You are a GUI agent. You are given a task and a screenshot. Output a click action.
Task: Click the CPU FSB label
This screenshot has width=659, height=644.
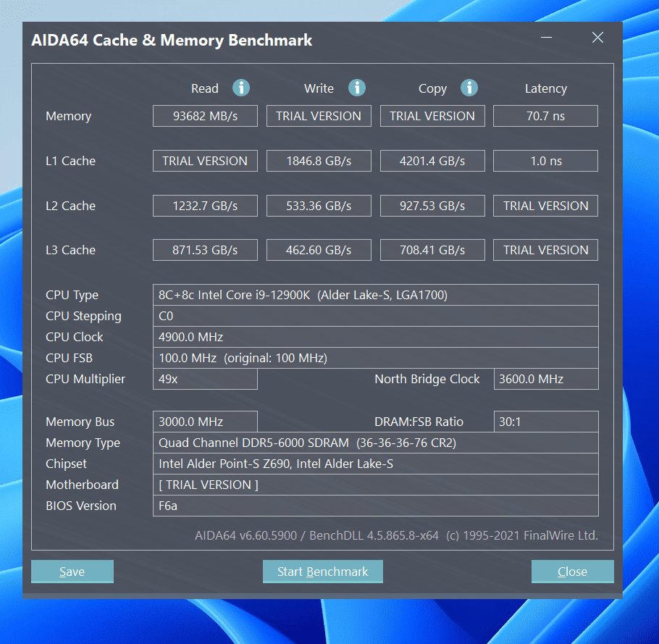(x=69, y=358)
